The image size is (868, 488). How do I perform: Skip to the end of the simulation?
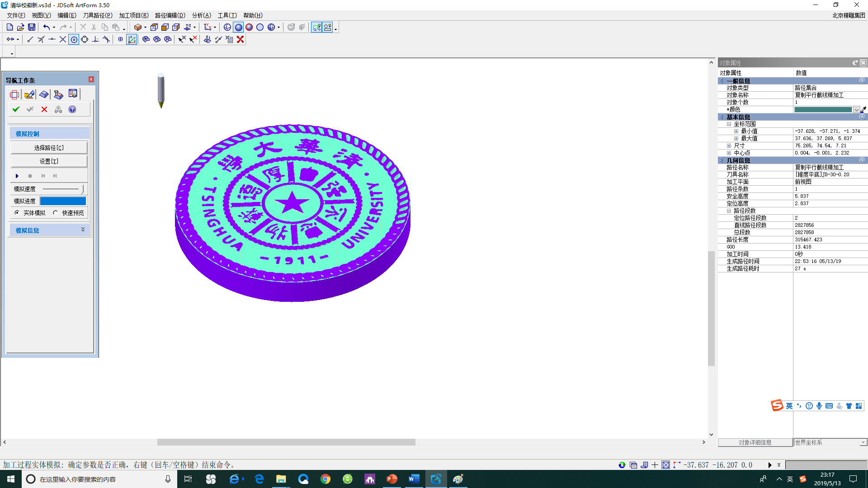coord(55,176)
